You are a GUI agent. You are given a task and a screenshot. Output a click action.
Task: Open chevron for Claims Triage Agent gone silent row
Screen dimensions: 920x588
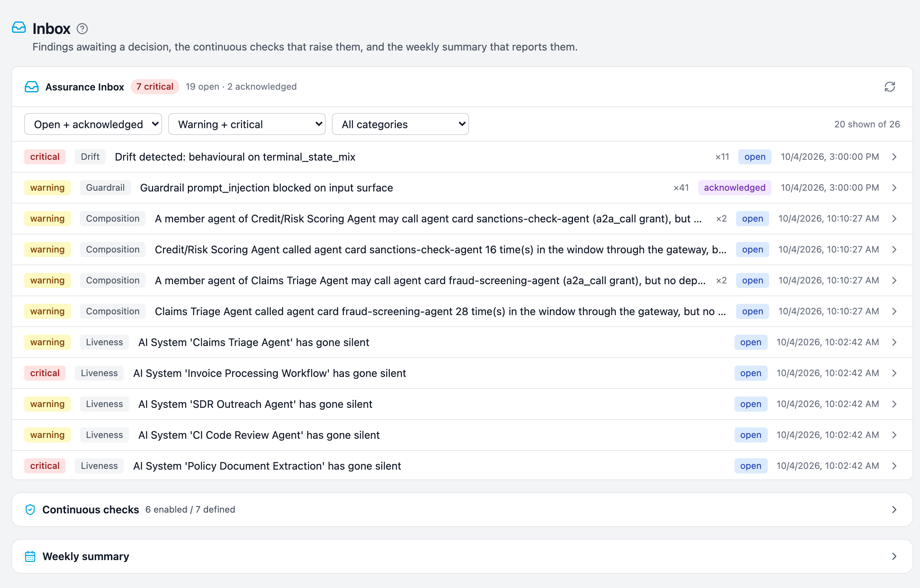tap(894, 342)
